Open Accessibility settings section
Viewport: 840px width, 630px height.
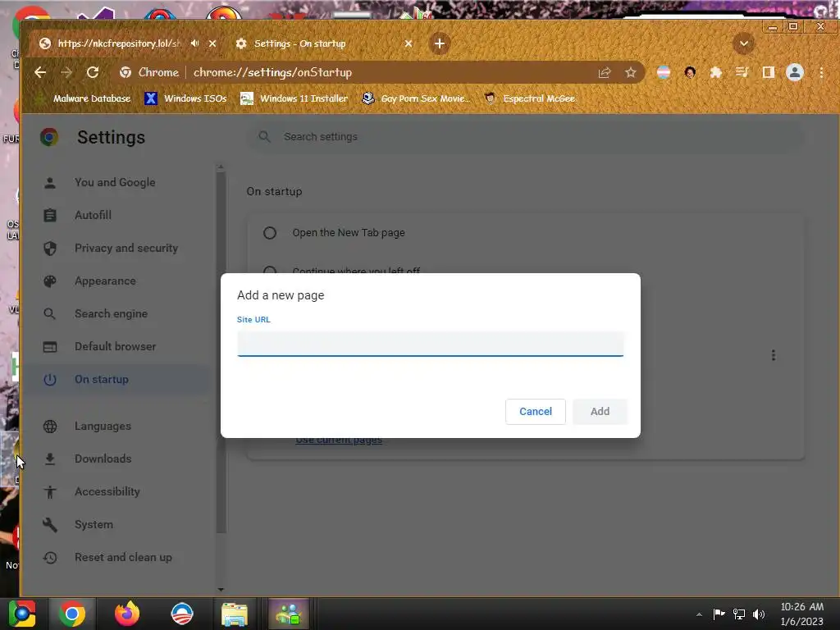pos(107,492)
